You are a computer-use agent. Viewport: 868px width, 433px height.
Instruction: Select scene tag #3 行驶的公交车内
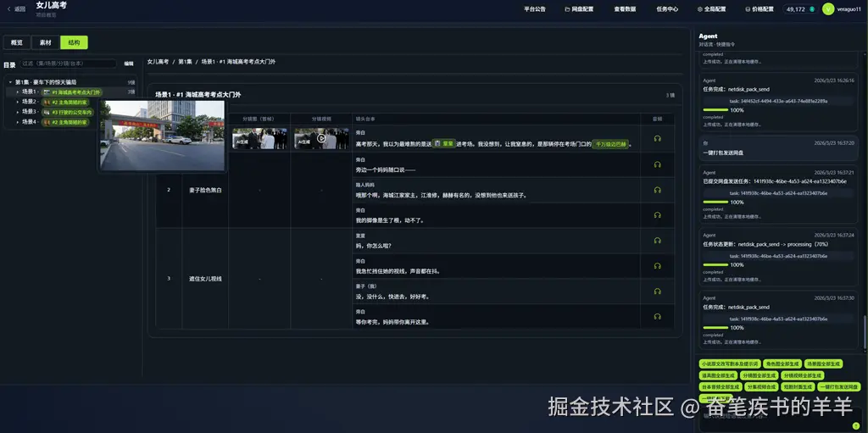pyautogui.click(x=68, y=112)
